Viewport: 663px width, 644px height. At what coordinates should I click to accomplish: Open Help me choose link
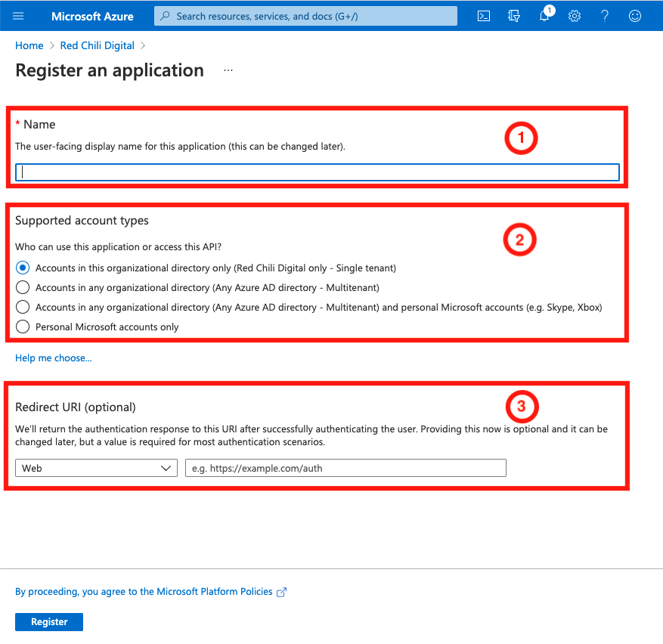pos(53,358)
